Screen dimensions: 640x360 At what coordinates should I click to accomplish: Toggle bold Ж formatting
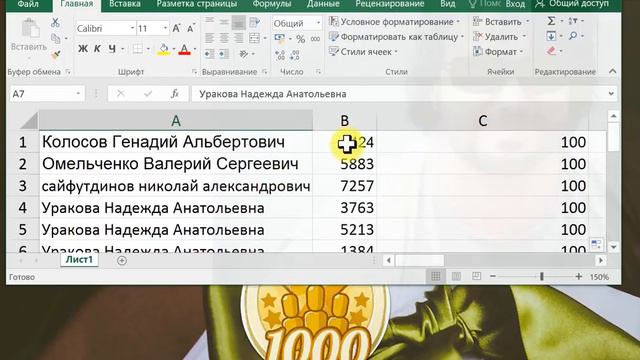coord(83,49)
